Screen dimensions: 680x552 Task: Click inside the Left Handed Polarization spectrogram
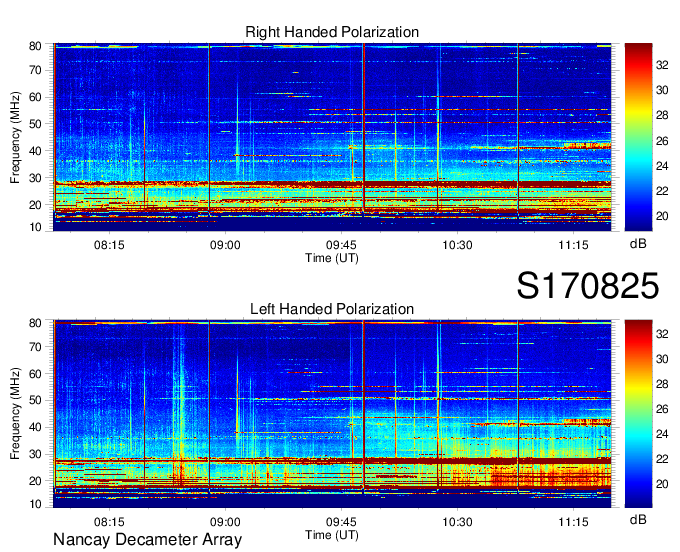332,414
